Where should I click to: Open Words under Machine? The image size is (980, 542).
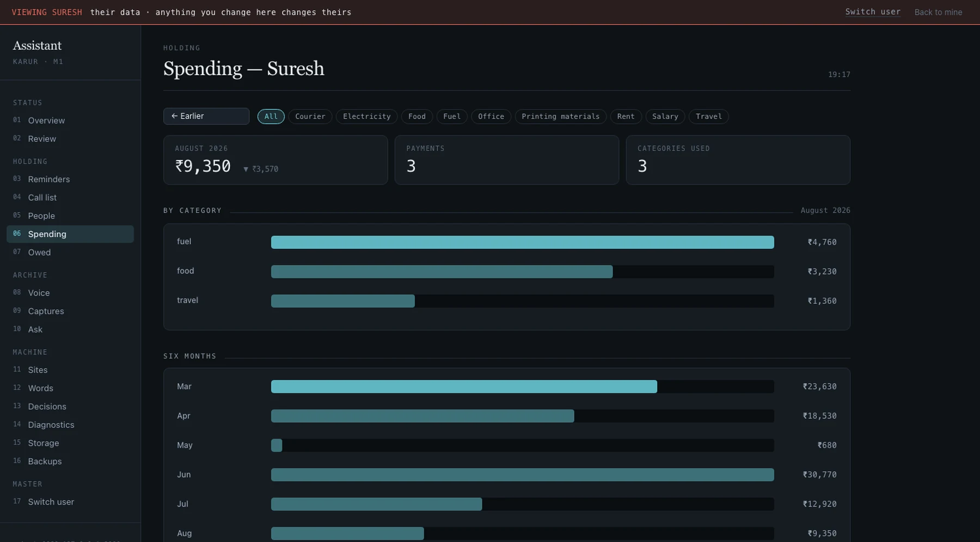[70, 388]
